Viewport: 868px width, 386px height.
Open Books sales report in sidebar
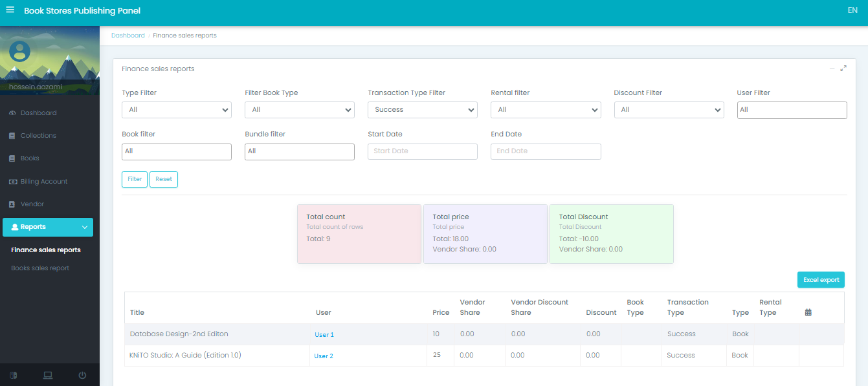coord(40,268)
